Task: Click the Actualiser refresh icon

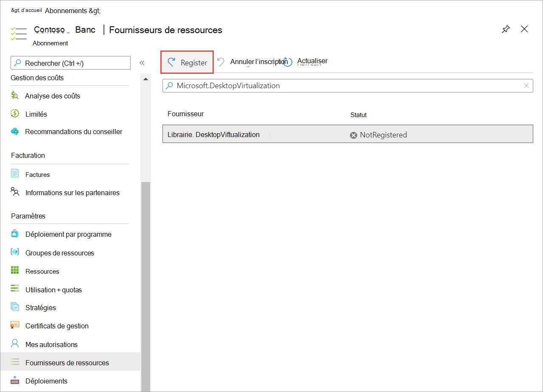Action: point(288,62)
